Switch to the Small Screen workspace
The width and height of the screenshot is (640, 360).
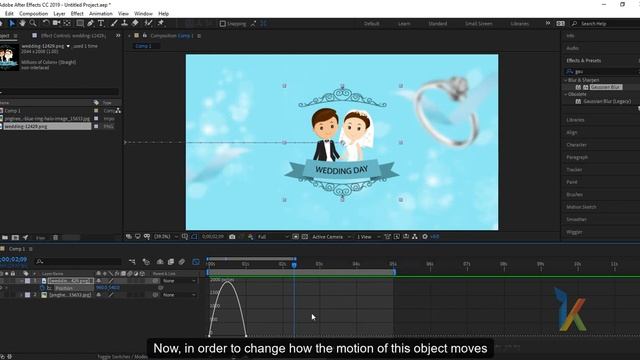(479, 24)
